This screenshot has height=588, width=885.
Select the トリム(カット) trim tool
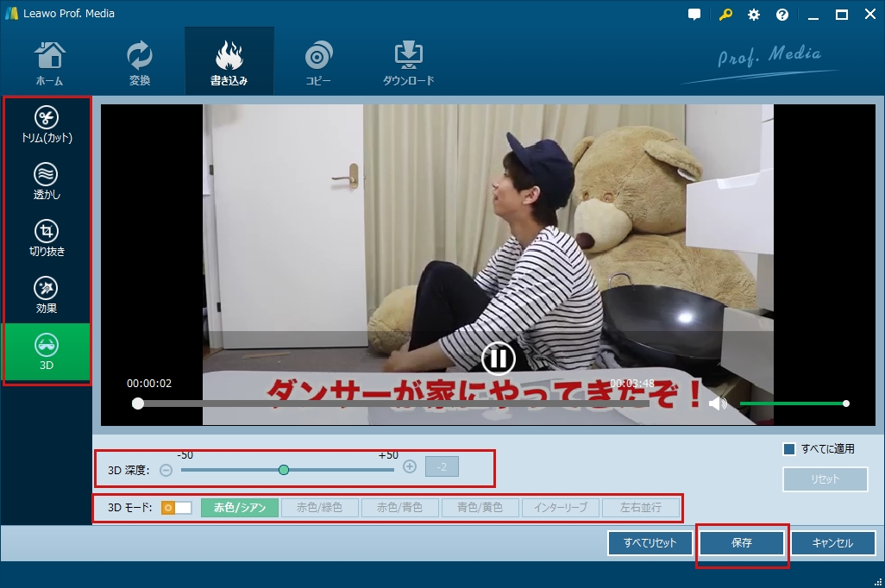pos(47,125)
